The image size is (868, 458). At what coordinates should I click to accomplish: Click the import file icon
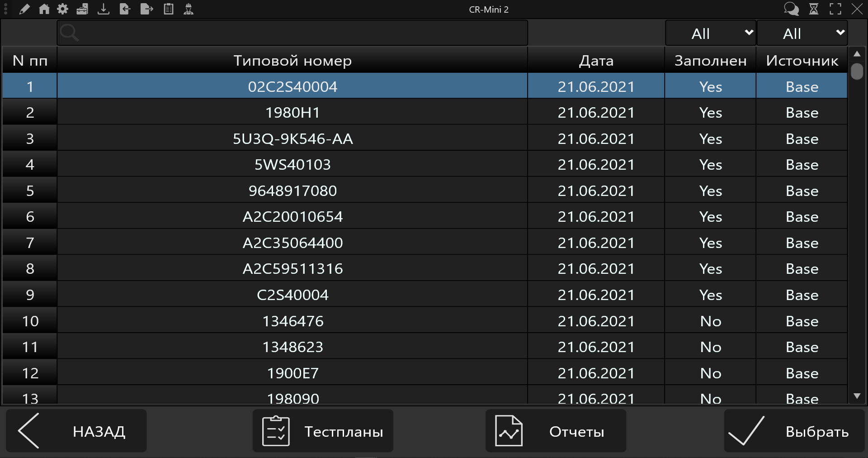pyautogui.click(x=125, y=9)
